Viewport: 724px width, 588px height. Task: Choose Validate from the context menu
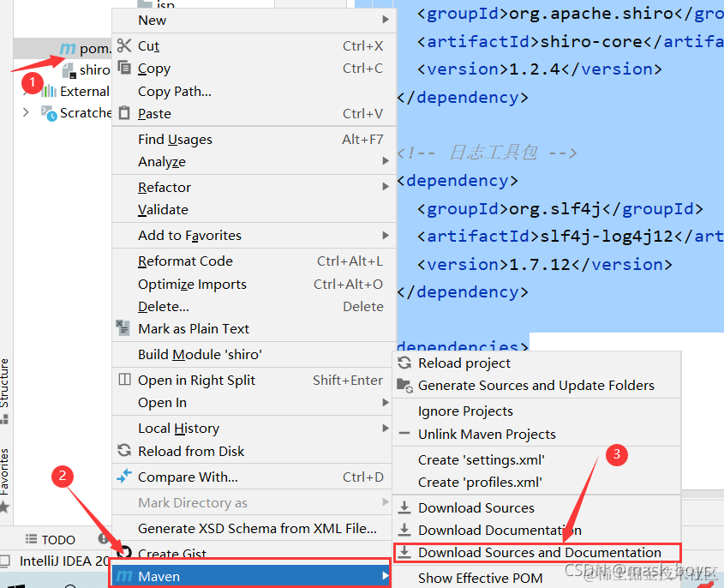point(254,210)
